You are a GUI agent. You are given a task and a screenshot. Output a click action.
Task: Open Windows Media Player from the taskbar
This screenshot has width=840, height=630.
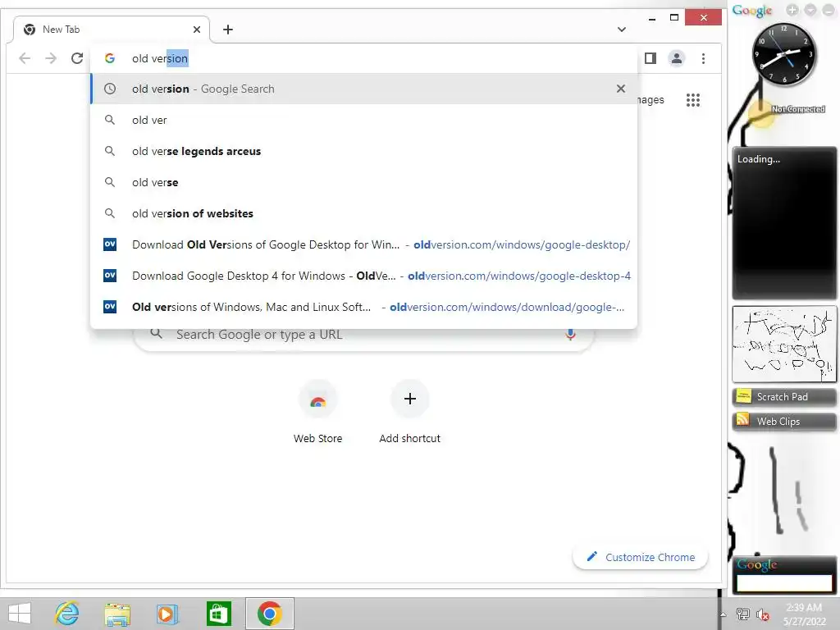click(x=167, y=614)
